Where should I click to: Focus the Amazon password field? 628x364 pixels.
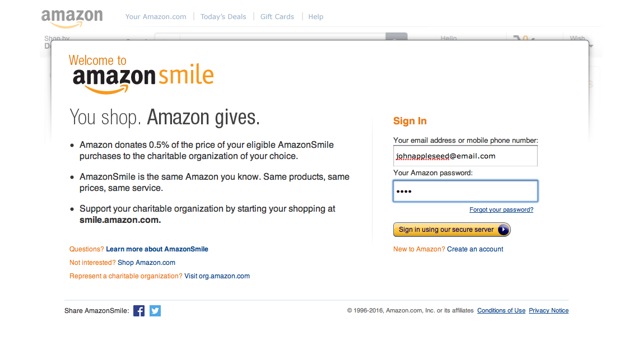click(466, 191)
